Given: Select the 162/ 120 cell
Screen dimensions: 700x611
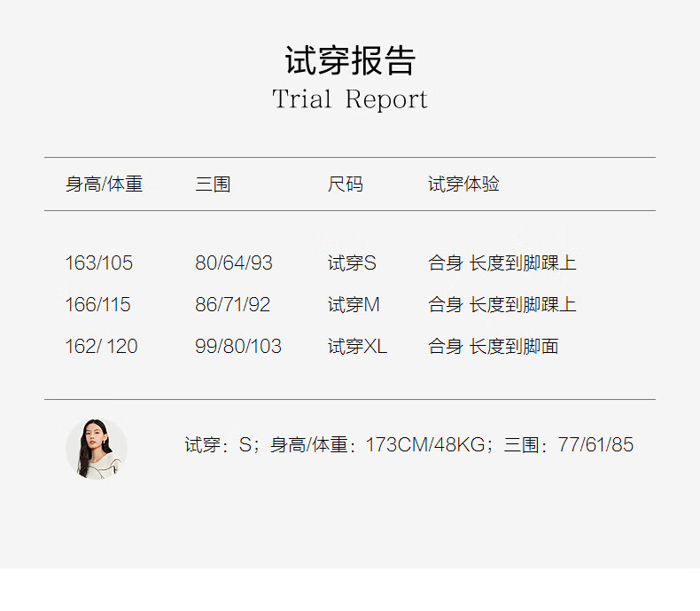Looking at the screenshot, I should click(101, 346).
